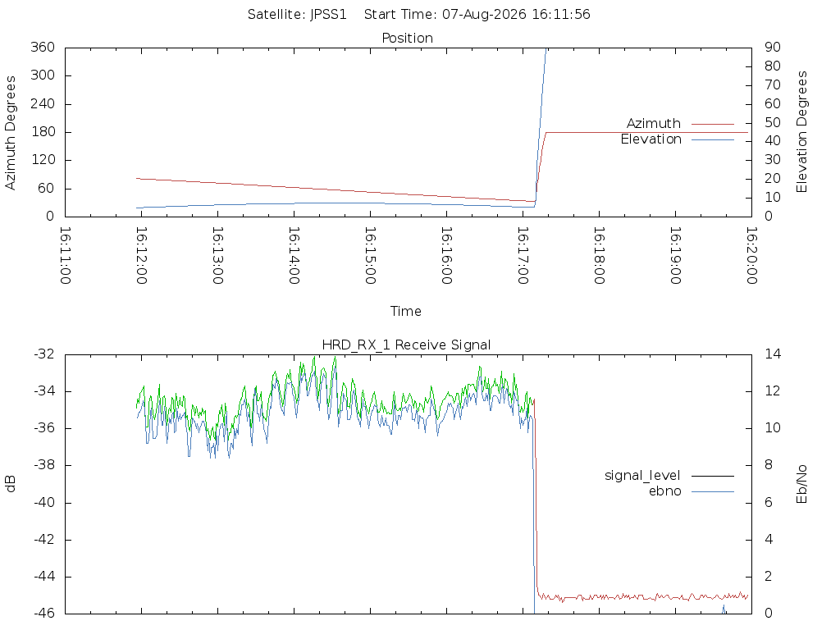Click the -36 tick on the dB axis

point(44,428)
